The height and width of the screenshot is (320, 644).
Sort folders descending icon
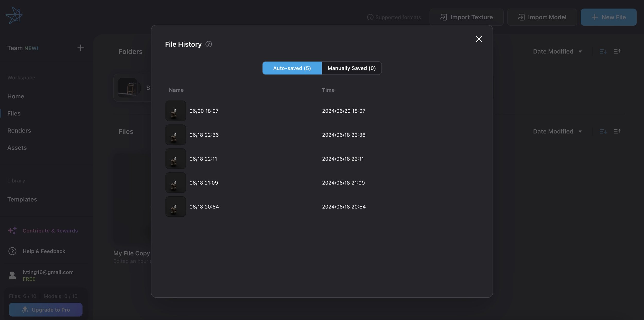tap(603, 52)
